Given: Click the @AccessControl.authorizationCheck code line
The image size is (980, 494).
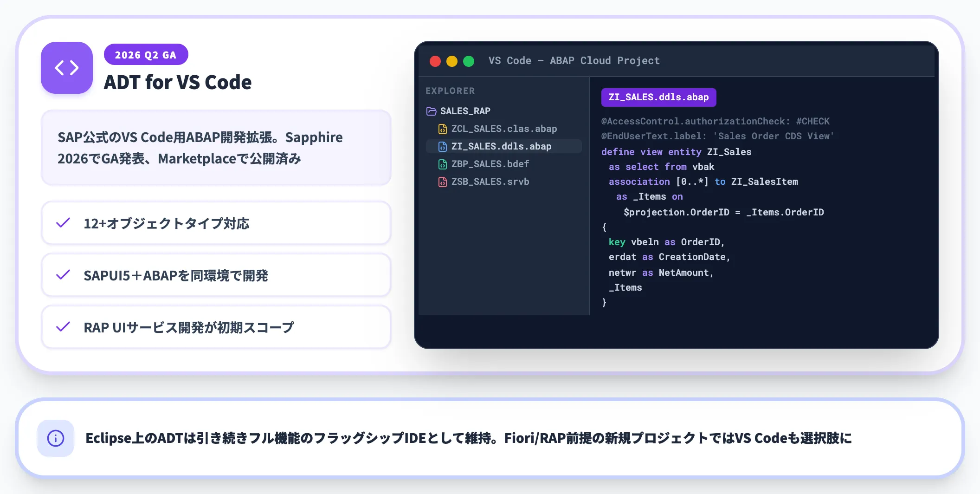Looking at the screenshot, I should click(716, 121).
